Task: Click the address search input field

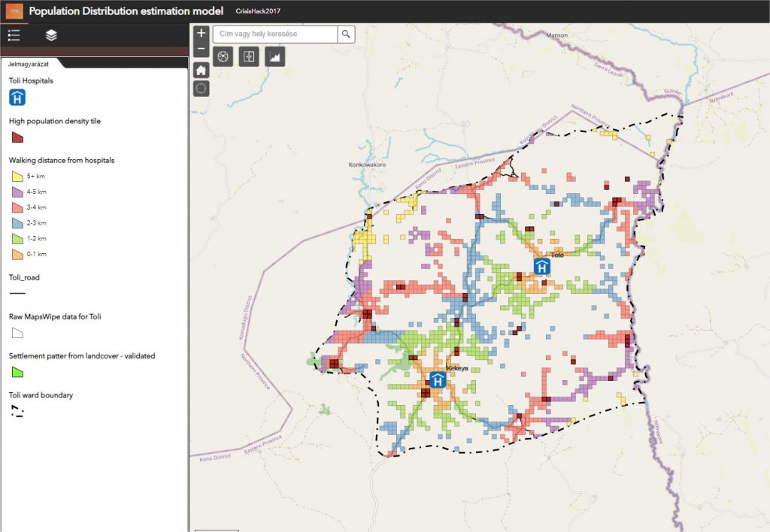Action: coord(275,34)
